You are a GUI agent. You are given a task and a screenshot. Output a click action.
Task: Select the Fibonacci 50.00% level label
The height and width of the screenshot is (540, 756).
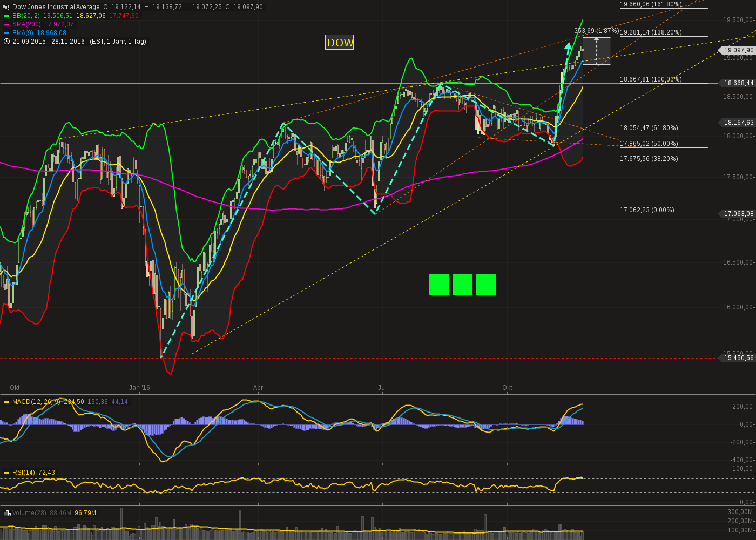coord(649,144)
